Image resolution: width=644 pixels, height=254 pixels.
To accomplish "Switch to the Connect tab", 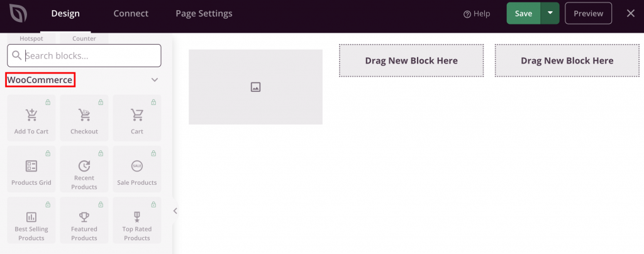I will tap(131, 13).
